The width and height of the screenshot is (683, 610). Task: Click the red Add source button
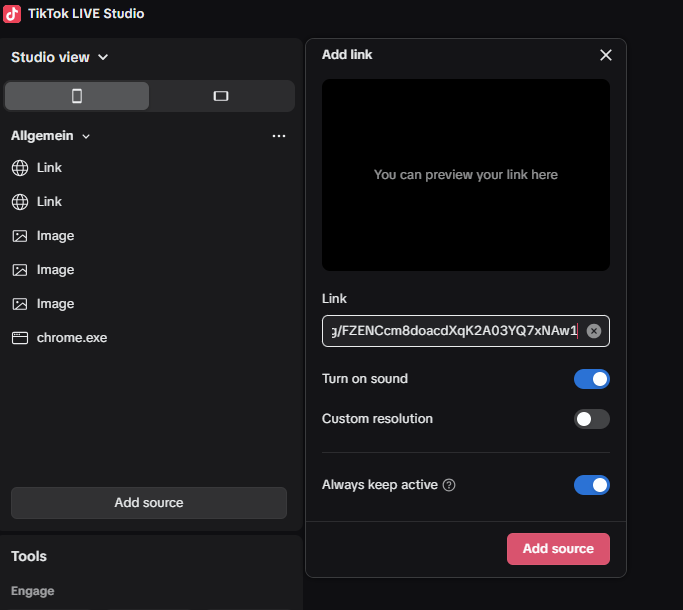tap(558, 549)
